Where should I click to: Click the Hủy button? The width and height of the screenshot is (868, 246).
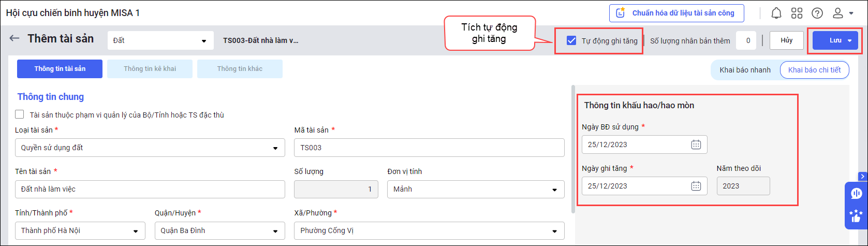click(x=786, y=40)
